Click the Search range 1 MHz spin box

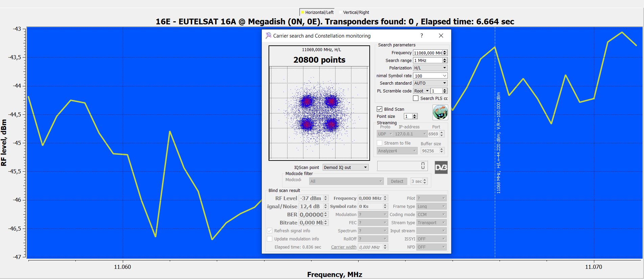(x=430, y=60)
